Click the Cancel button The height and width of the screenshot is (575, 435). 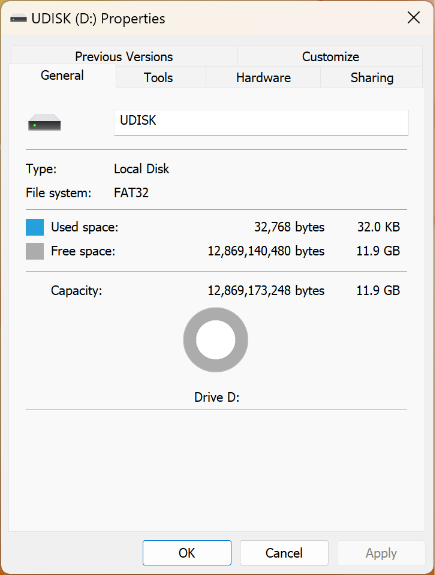[x=284, y=553]
